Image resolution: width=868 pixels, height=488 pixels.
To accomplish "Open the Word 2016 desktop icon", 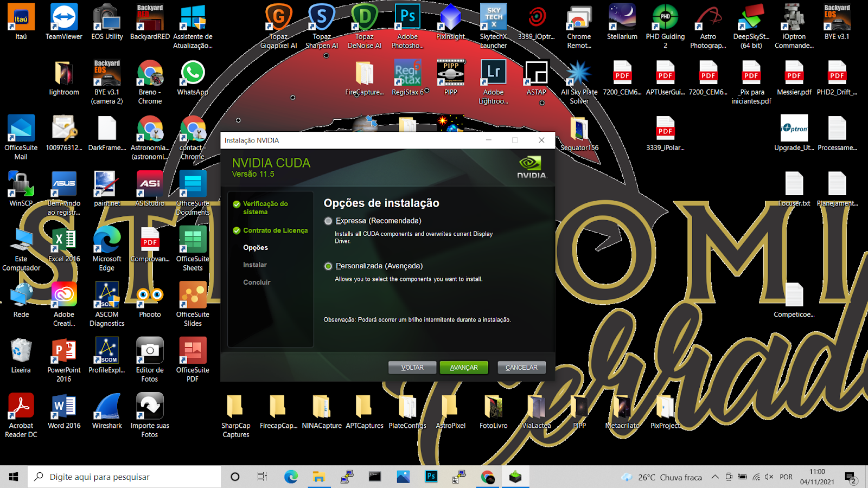I will 64,411.
